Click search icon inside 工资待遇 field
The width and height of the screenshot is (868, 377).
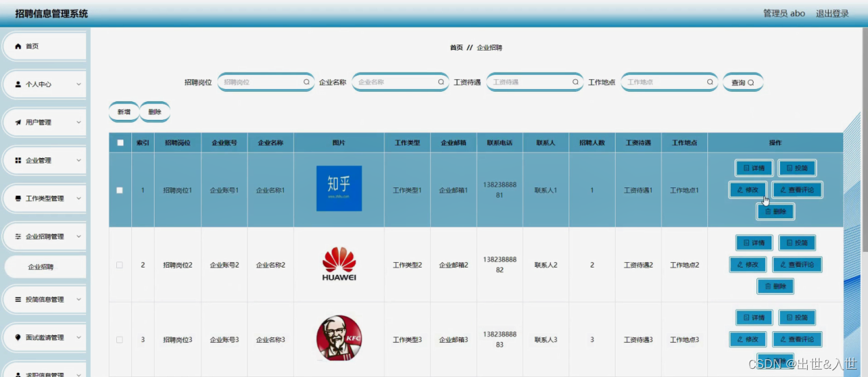[x=575, y=82]
